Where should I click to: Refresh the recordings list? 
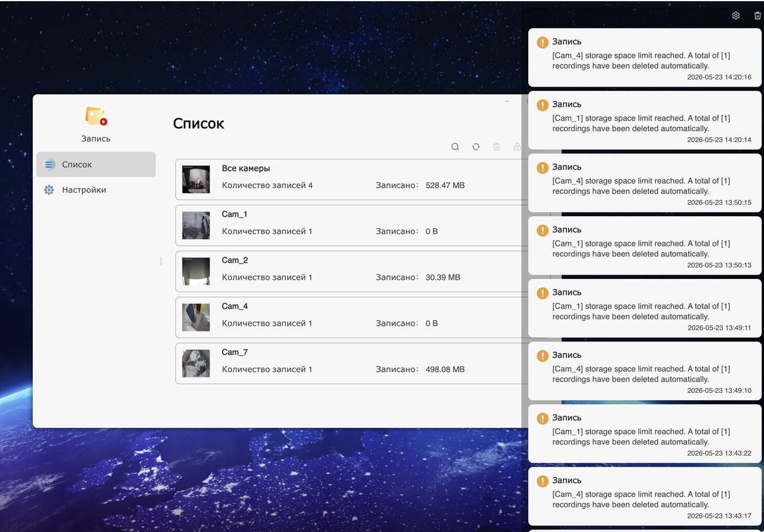[x=476, y=146]
